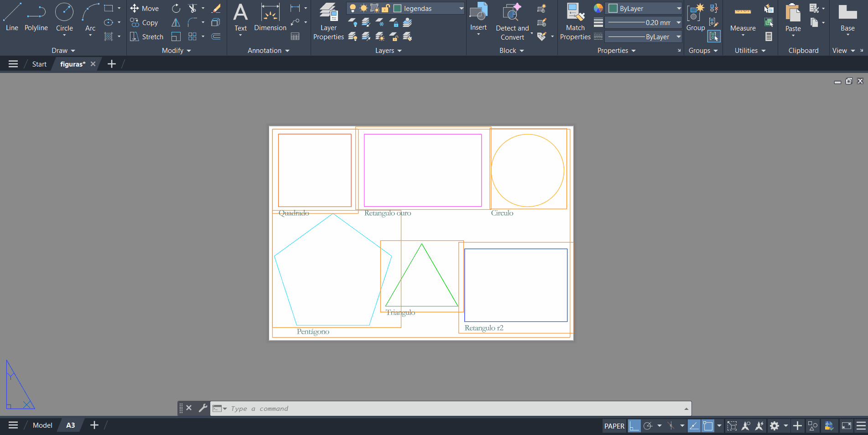Open the ByLayer object color swatch
The width and height of the screenshot is (868, 435).
[613, 8]
